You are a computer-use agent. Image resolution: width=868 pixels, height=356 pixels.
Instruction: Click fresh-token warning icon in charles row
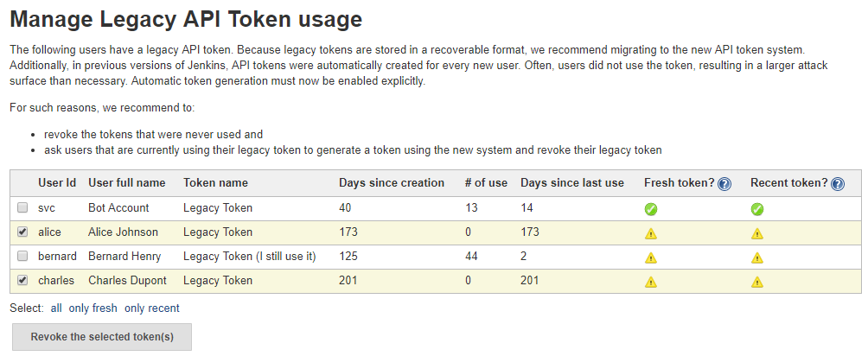click(651, 282)
